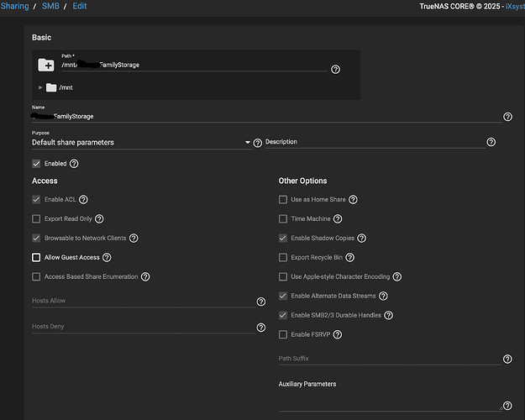525x420 pixels.
Task: Go to SMB breadcrumb
Action: coord(50,7)
